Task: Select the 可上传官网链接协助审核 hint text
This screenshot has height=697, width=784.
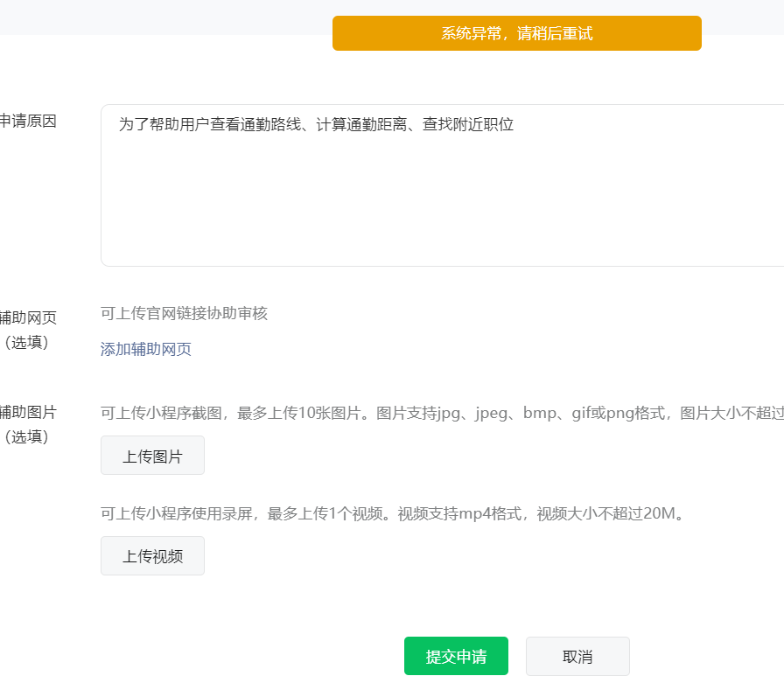Action: (184, 313)
